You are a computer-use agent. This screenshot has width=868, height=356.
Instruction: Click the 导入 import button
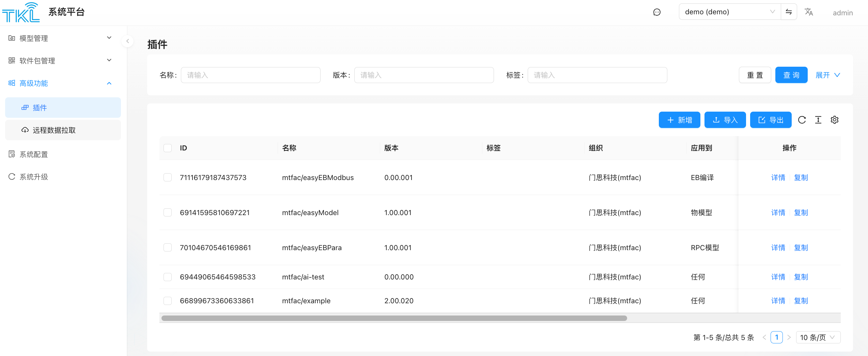[725, 120]
